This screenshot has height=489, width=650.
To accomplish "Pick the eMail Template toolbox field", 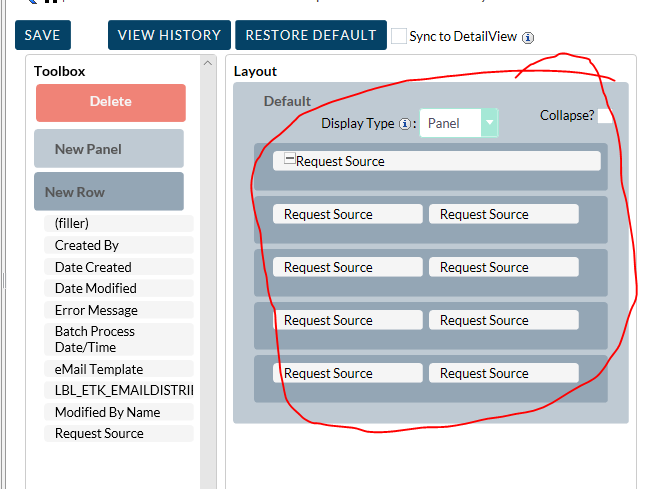I will (119, 369).
